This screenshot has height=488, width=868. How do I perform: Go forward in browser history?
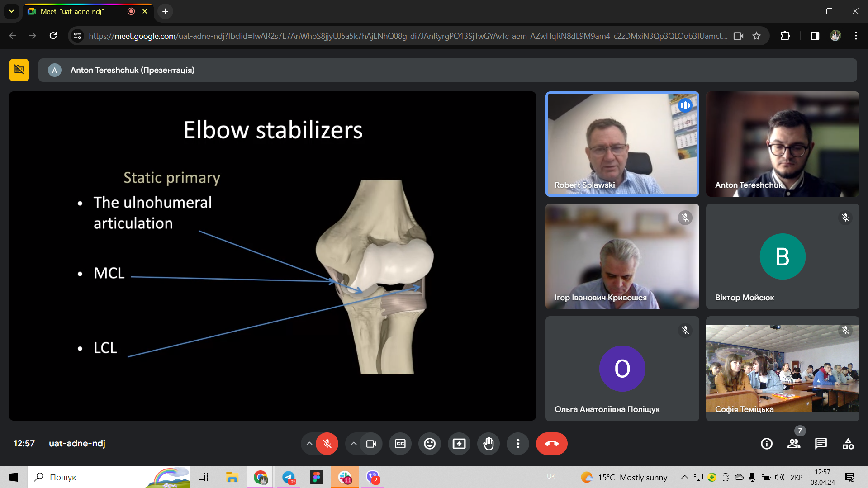coord(33,36)
